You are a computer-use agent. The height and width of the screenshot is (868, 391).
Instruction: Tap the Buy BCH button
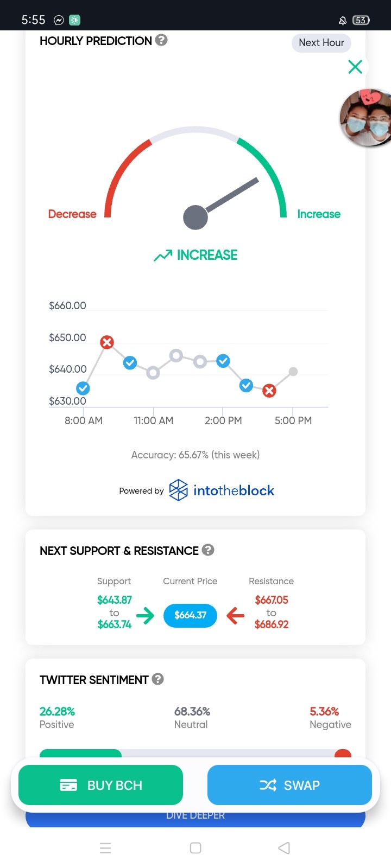coord(101,785)
